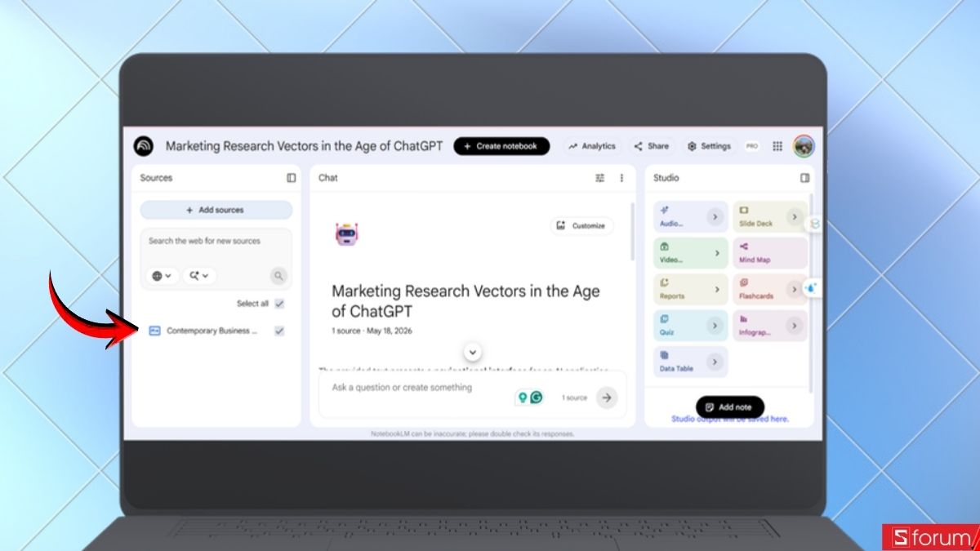Click the Mind Map tile icon
Image resolution: width=980 pixels, height=551 pixels.
744,246
